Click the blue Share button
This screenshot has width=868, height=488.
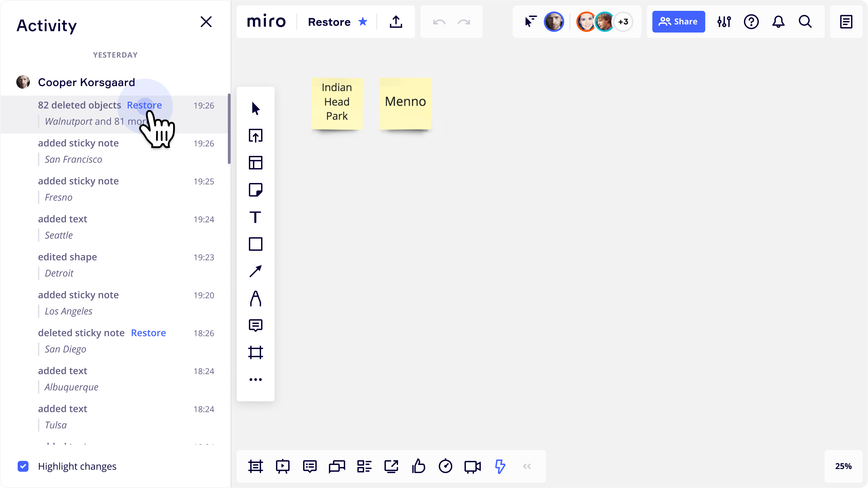tap(678, 22)
